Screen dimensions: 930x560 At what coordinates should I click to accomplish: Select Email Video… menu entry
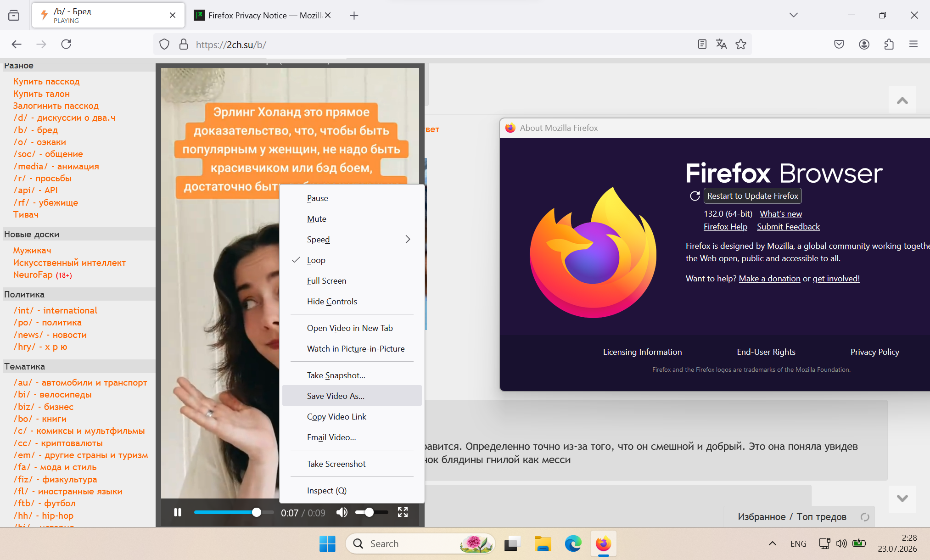(352, 437)
